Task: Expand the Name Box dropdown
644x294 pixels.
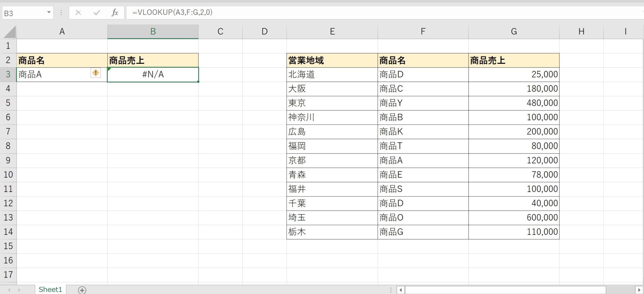Action: click(x=49, y=13)
